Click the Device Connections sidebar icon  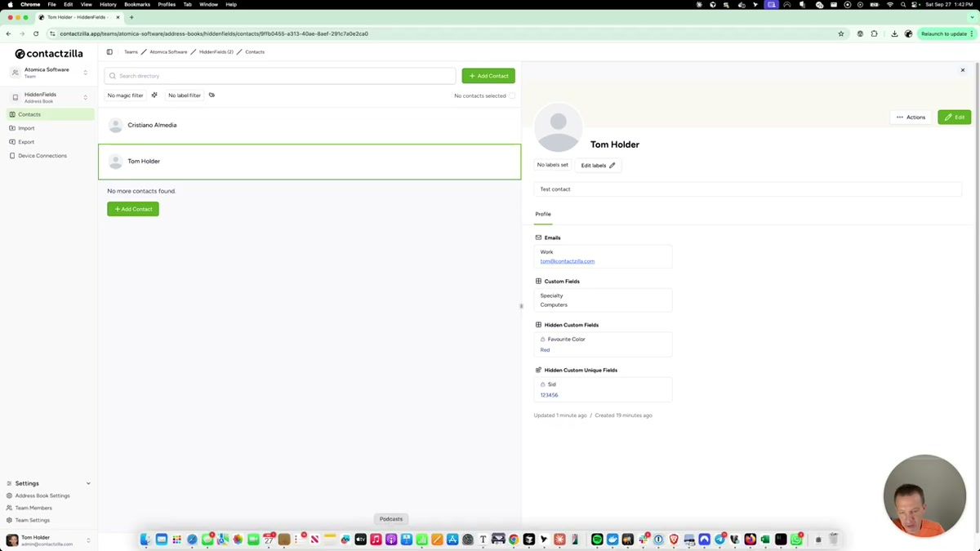pyautogui.click(x=11, y=155)
